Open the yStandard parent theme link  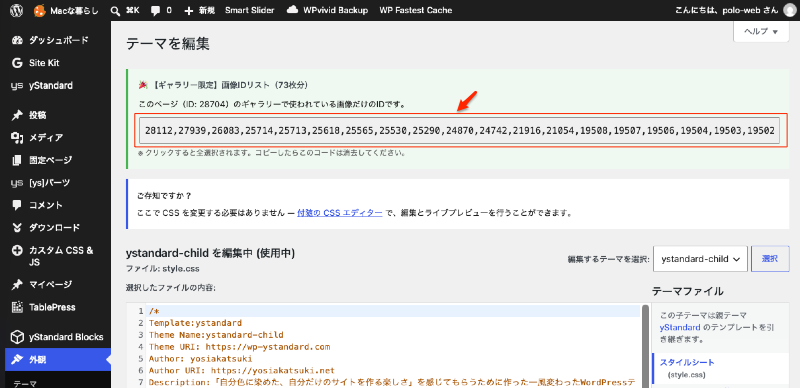(680, 327)
